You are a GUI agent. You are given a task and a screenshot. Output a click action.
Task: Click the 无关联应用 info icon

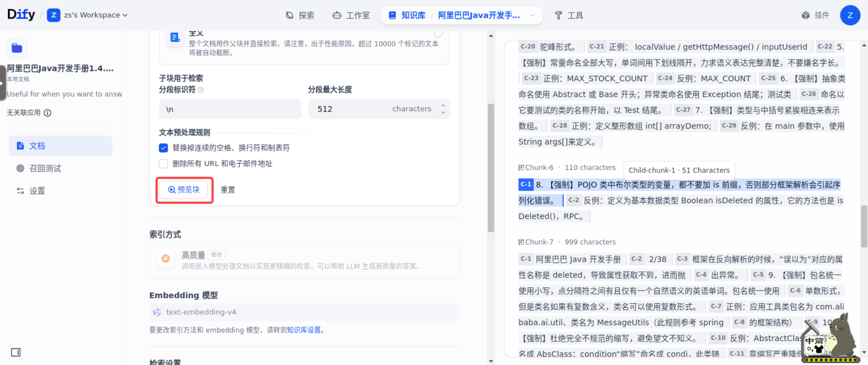[x=47, y=113]
